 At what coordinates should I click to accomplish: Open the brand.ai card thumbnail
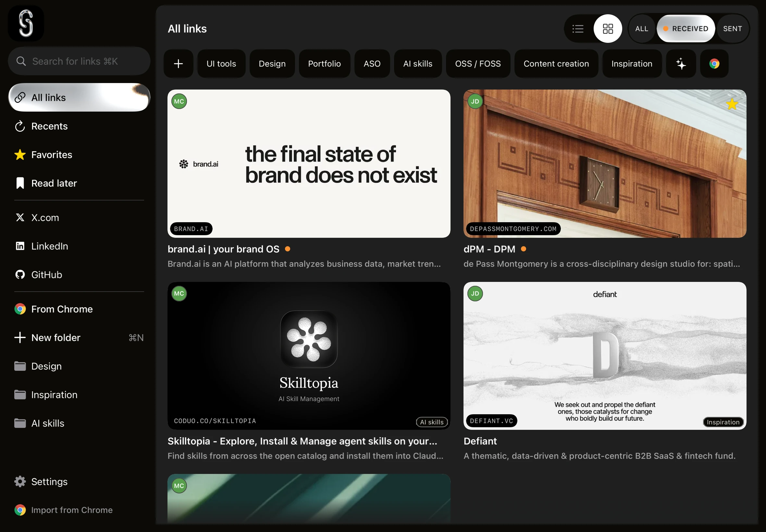pos(309,163)
